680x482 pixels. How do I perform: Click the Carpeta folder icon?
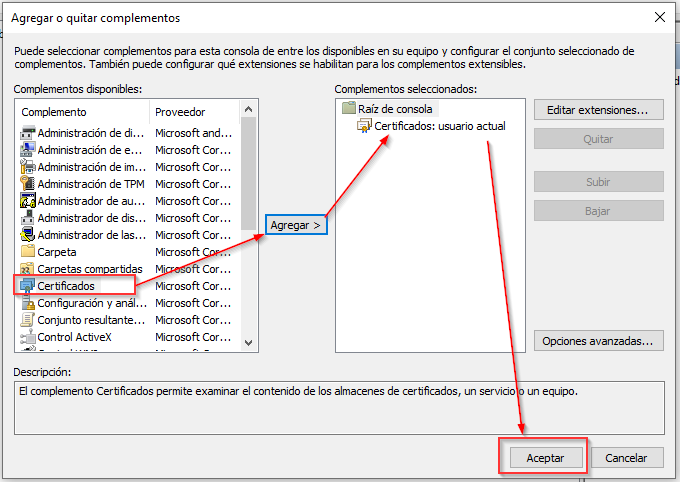click(28, 252)
